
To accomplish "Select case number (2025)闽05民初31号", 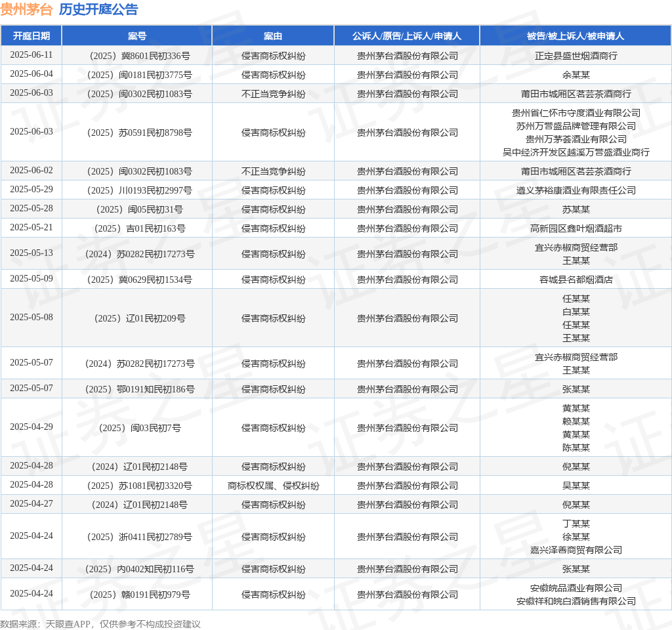I will 139,209.
